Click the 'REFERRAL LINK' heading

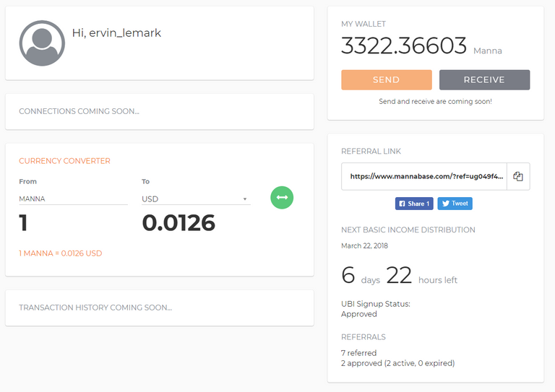(371, 152)
